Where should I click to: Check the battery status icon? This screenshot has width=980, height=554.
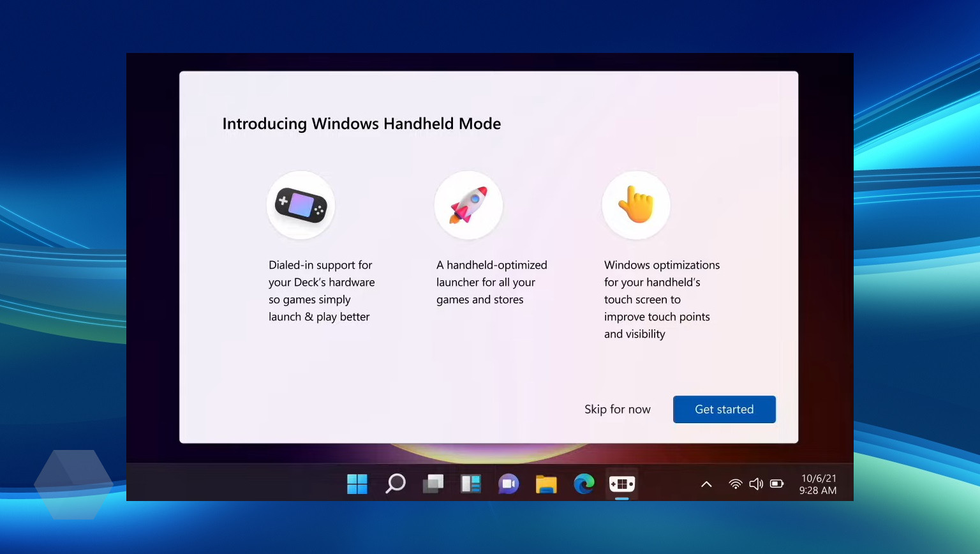[777, 484]
